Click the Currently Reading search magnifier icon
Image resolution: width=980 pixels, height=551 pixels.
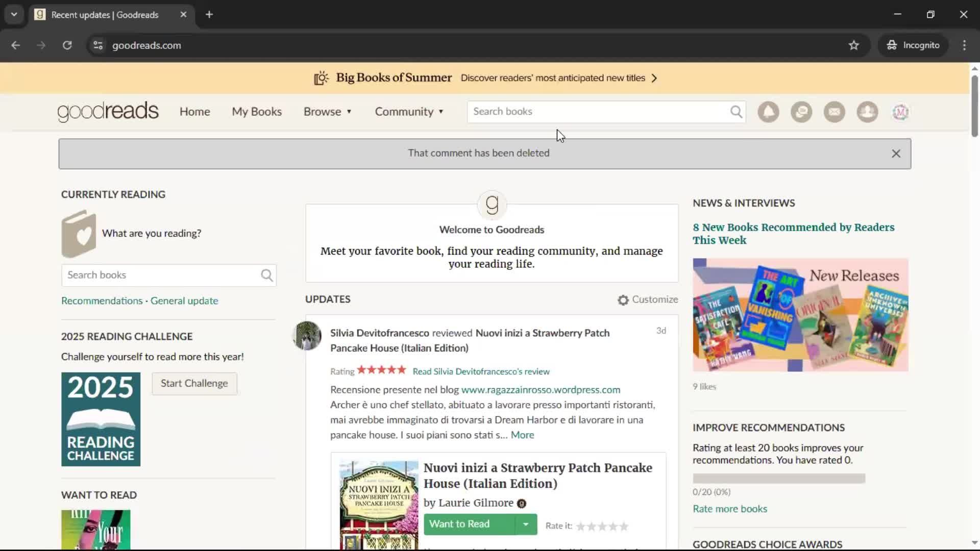pos(267,275)
